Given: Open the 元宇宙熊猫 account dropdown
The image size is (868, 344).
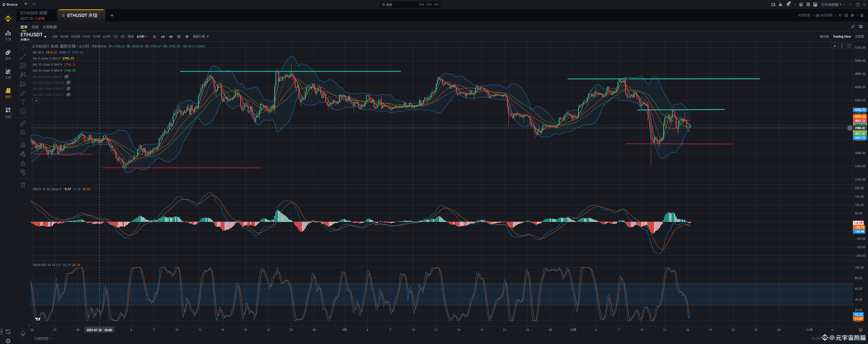Looking at the screenshot, I should tap(831, 4).
